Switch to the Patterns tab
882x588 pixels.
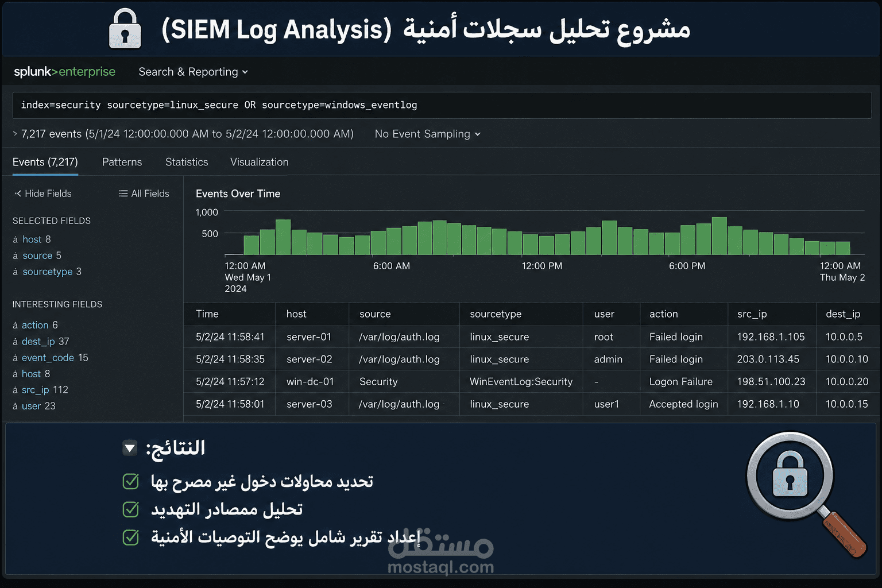[x=122, y=162]
